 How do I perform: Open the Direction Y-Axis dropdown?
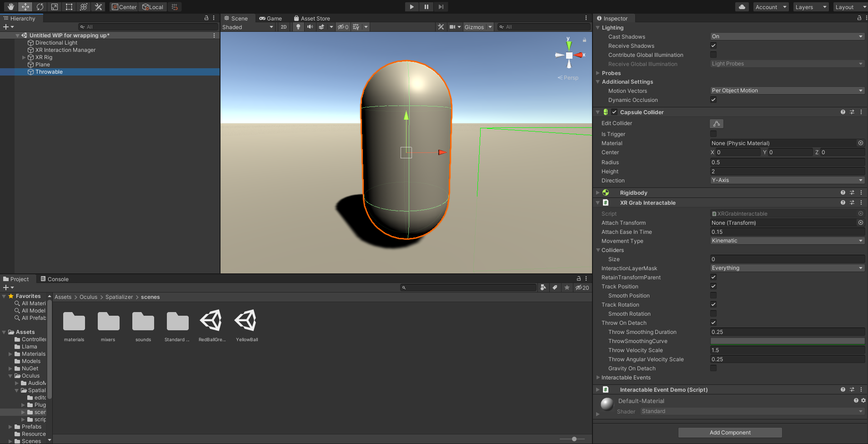pos(787,180)
